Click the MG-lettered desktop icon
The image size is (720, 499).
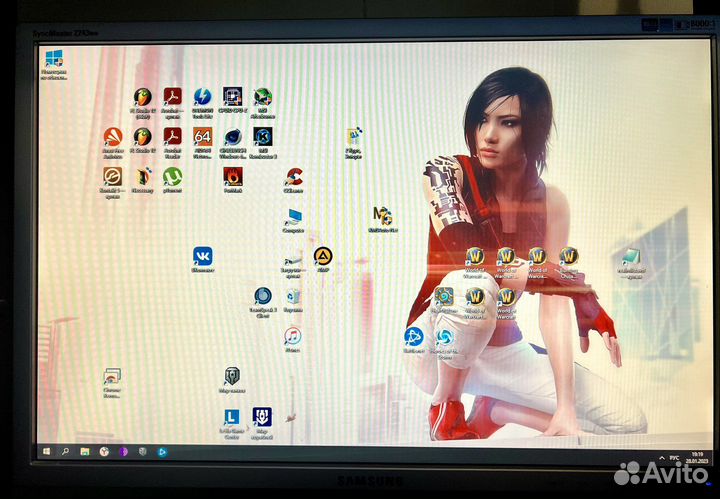382,215
